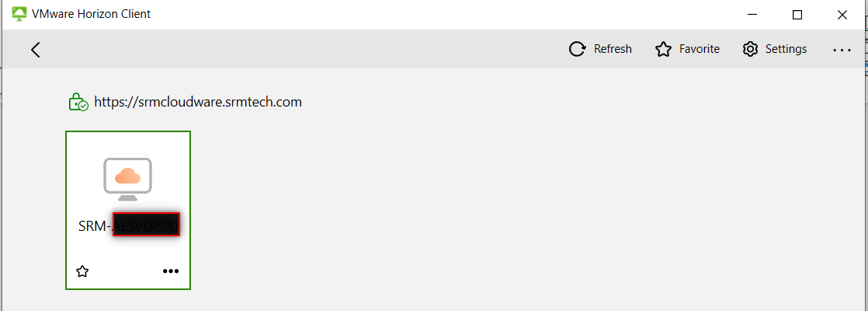Select the srmcloudware.srmtech.com server address

click(x=198, y=102)
